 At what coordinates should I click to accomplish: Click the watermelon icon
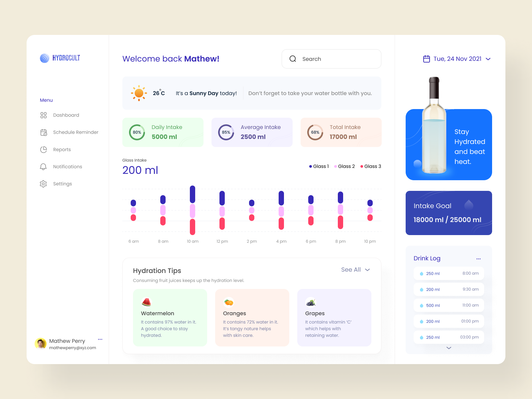[146, 302]
